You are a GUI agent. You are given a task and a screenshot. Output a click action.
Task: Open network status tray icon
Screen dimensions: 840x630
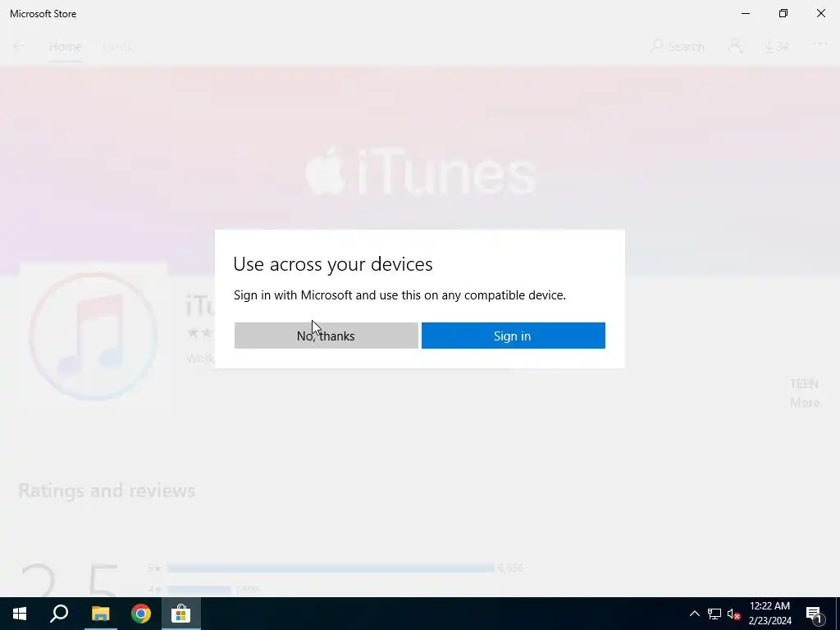(714, 614)
